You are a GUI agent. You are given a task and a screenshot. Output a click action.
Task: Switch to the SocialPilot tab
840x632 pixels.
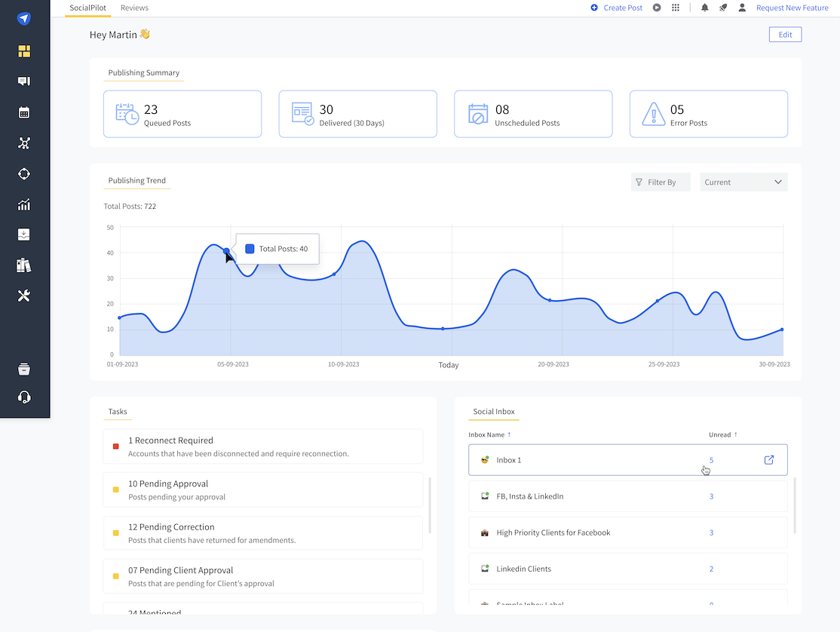(x=88, y=8)
